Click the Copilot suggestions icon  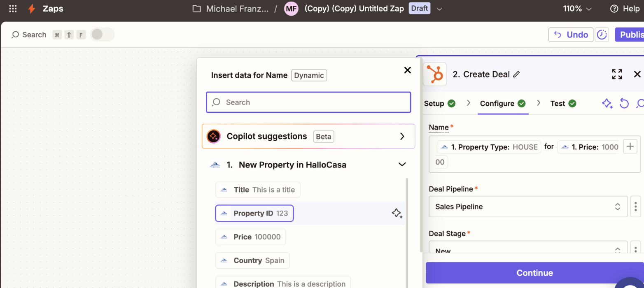(214, 136)
